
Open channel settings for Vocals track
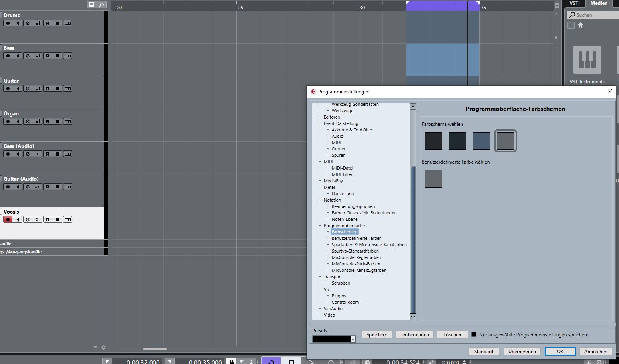pos(28,220)
